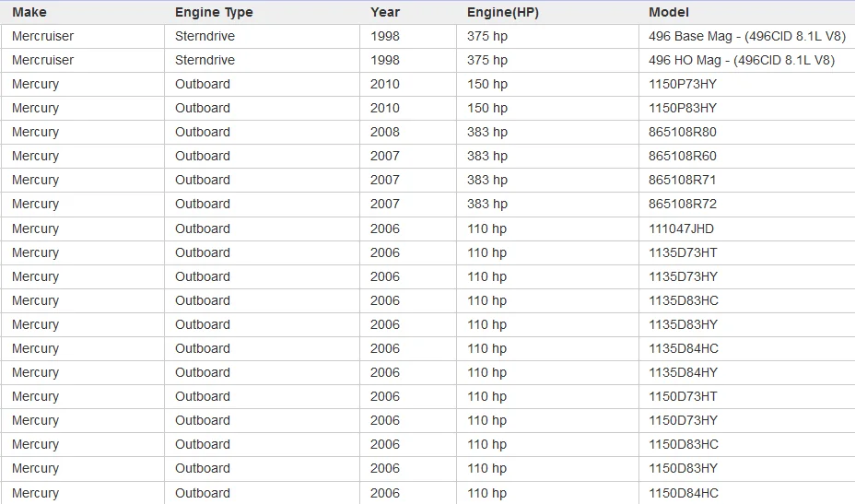
Task: Click 150 hp in the 1150P83HY row
Action: (x=487, y=109)
